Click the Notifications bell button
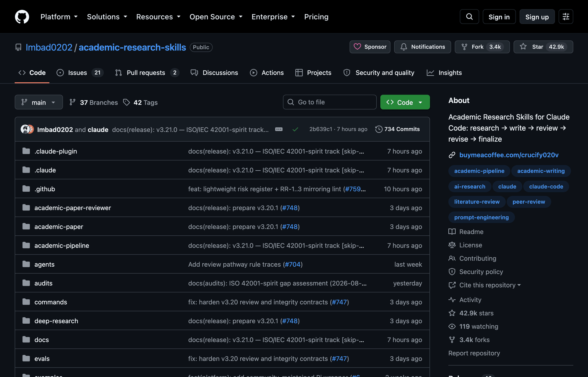 pyautogui.click(x=422, y=47)
